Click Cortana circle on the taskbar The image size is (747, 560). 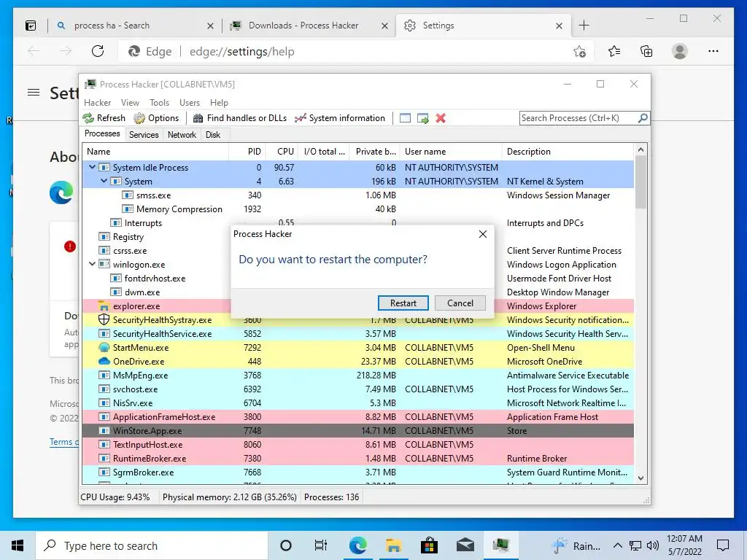click(x=286, y=545)
